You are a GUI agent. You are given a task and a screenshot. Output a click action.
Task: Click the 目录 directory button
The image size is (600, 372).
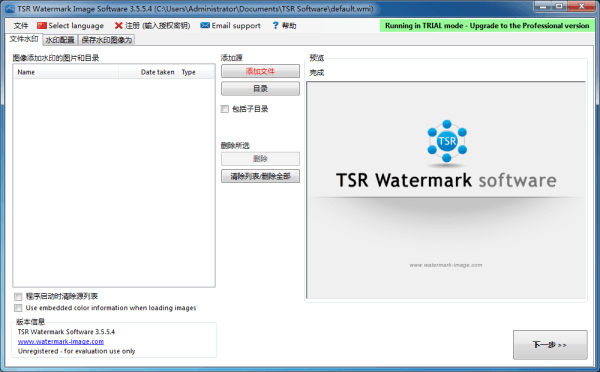click(260, 89)
